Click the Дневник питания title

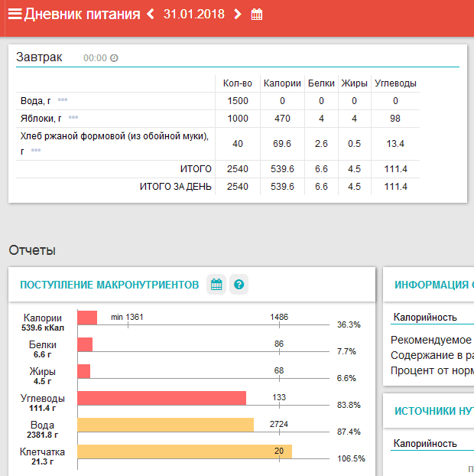coord(82,15)
